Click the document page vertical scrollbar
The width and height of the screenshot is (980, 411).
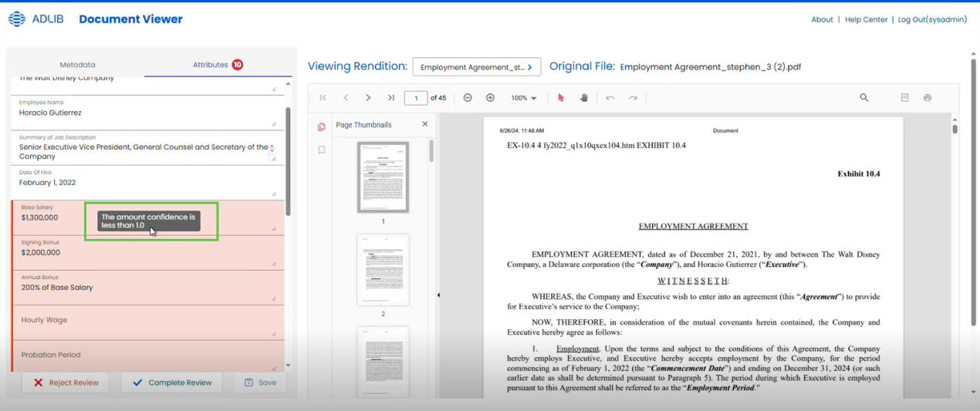(x=955, y=129)
